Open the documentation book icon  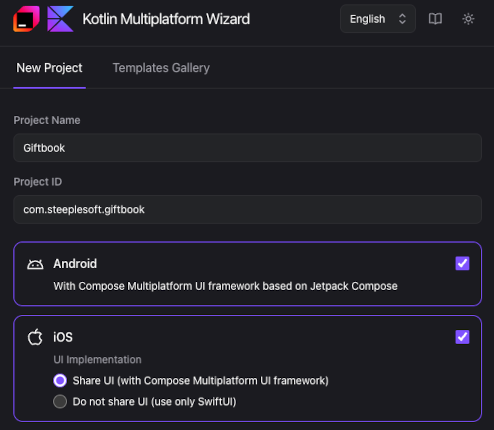[x=435, y=19]
